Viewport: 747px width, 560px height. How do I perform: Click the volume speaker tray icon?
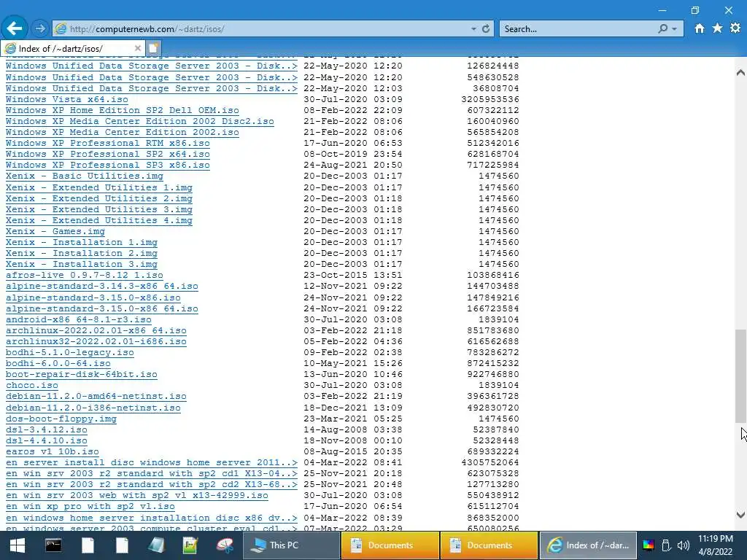(683, 545)
